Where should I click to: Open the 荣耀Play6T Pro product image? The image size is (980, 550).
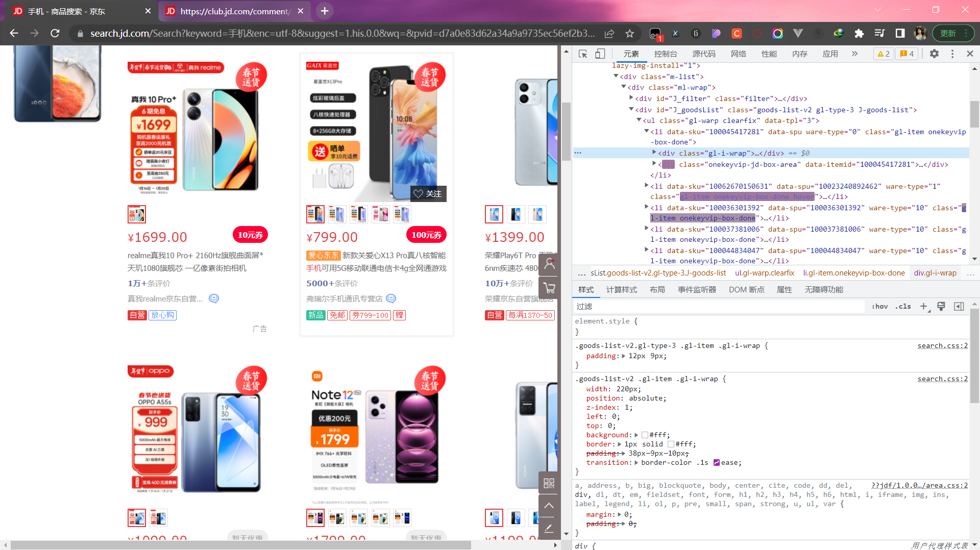point(535,133)
